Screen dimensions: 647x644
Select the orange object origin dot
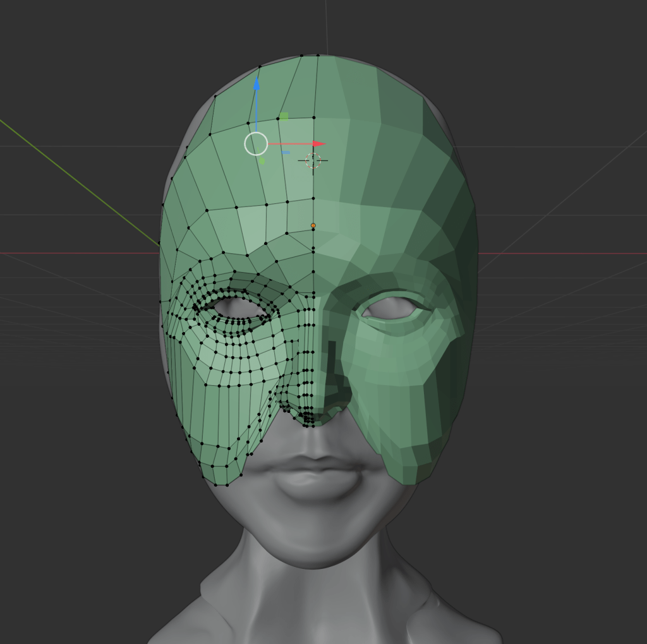point(313,225)
